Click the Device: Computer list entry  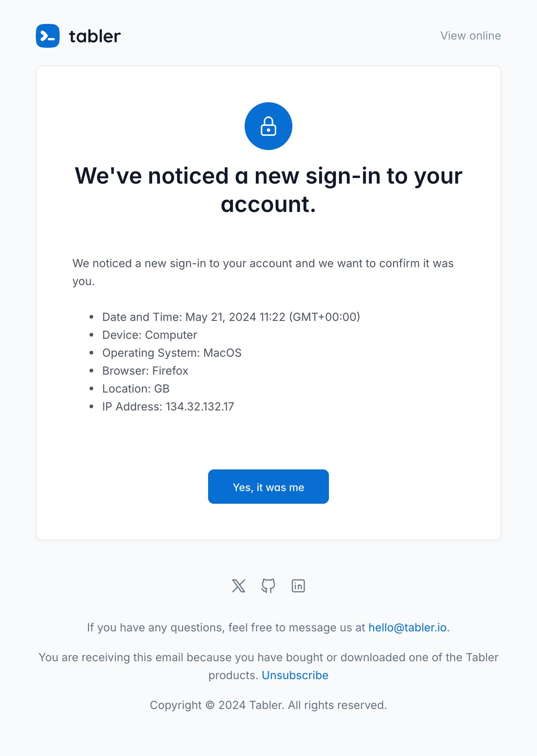tap(150, 335)
